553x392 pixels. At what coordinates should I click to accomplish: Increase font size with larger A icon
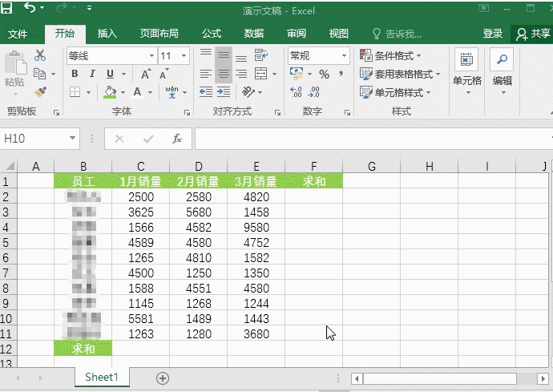click(x=146, y=74)
